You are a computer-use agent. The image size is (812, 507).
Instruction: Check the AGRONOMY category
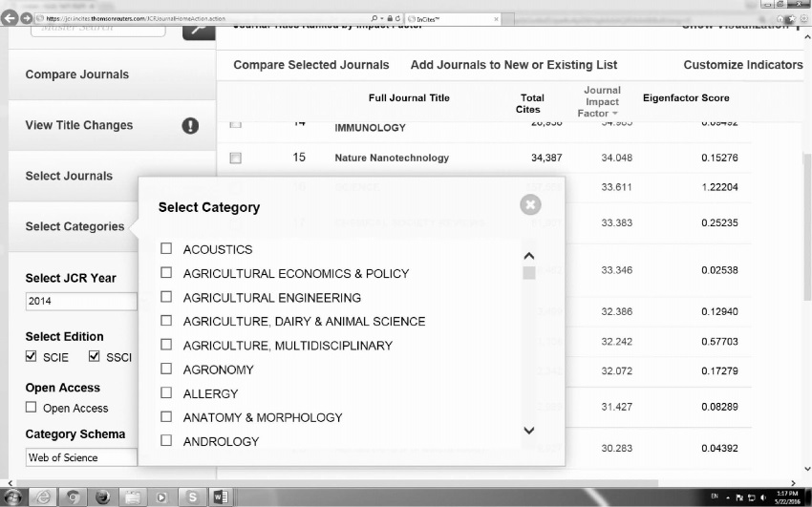166,369
